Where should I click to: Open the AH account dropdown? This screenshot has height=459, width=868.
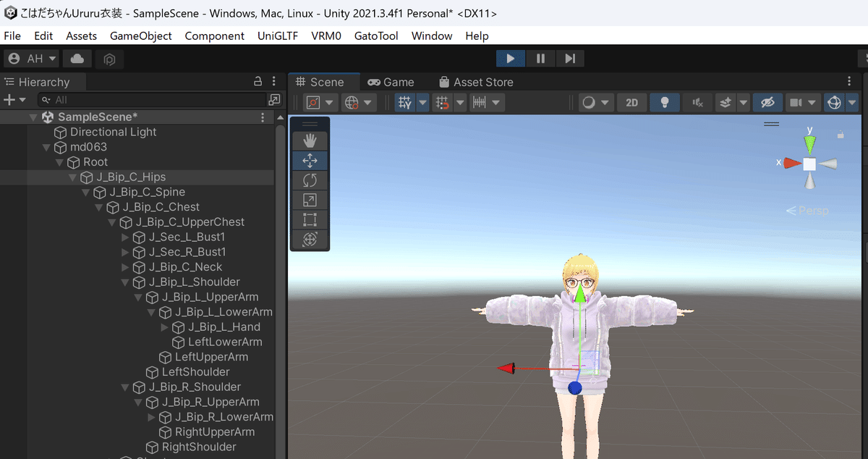[31, 59]
